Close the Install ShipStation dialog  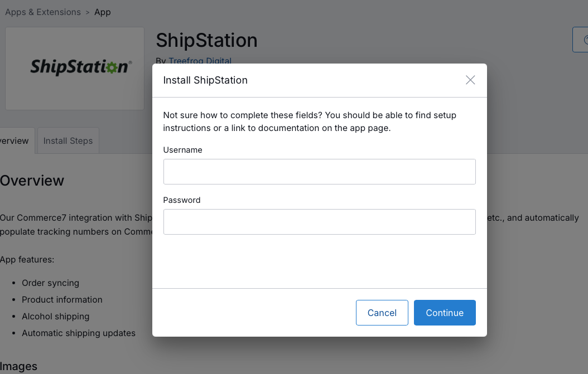470,80
